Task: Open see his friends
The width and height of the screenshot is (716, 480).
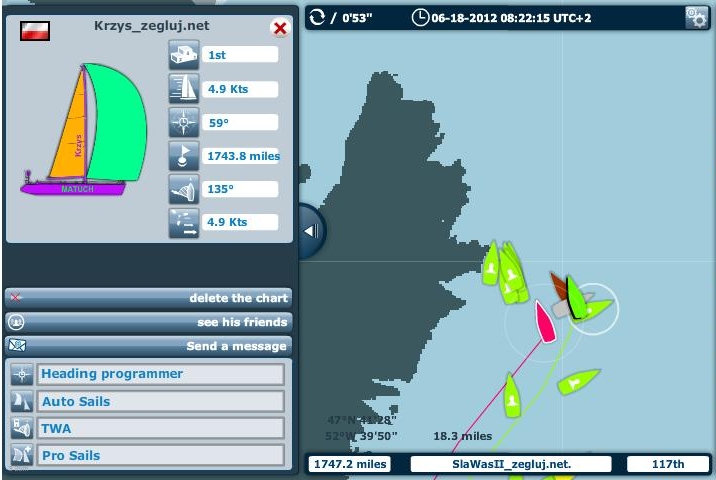Action: tap(149, 322)
